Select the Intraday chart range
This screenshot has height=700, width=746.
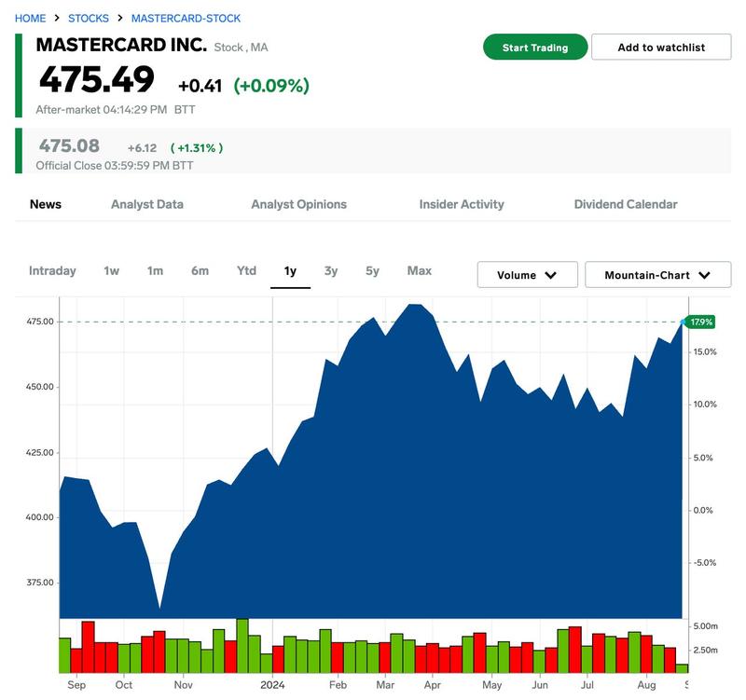[x=52, y=270]
